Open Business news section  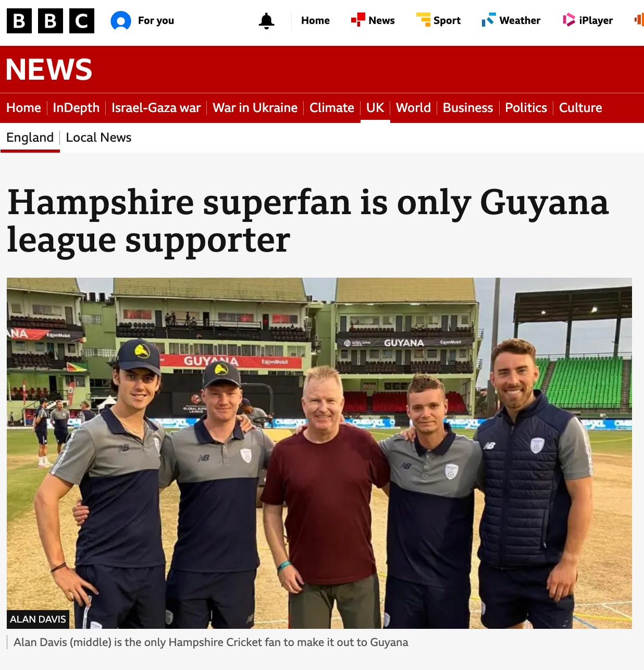coord(468,108)
